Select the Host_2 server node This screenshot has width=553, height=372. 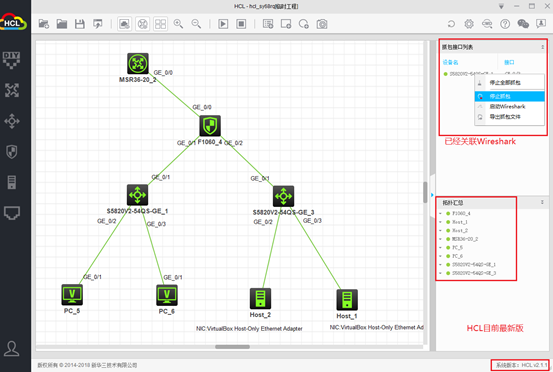260,298
